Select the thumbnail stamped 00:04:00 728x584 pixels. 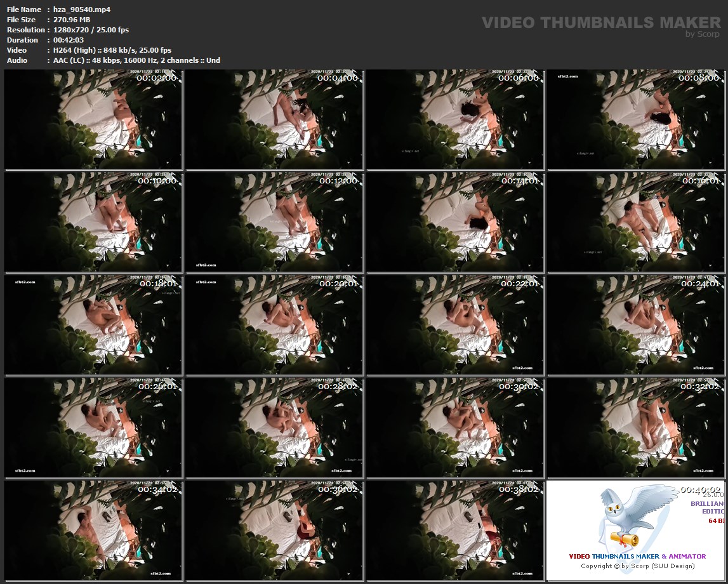pyautogui.click(x=274, y=120)
